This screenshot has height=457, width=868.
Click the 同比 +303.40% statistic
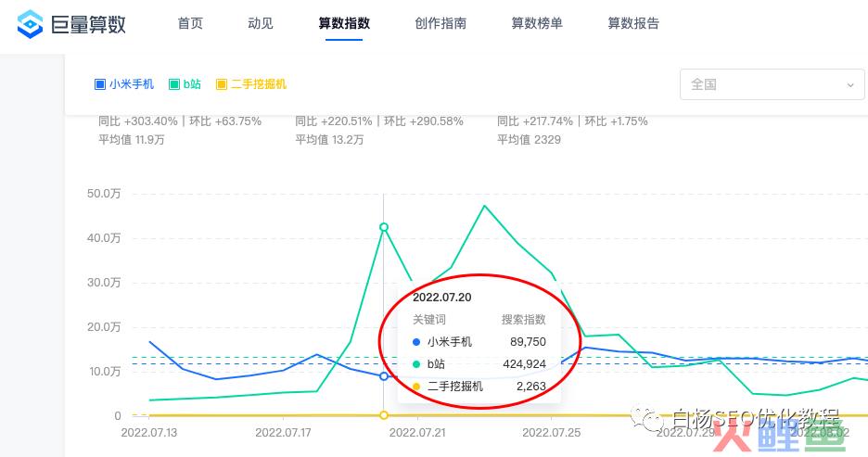[x=138, y=121]
